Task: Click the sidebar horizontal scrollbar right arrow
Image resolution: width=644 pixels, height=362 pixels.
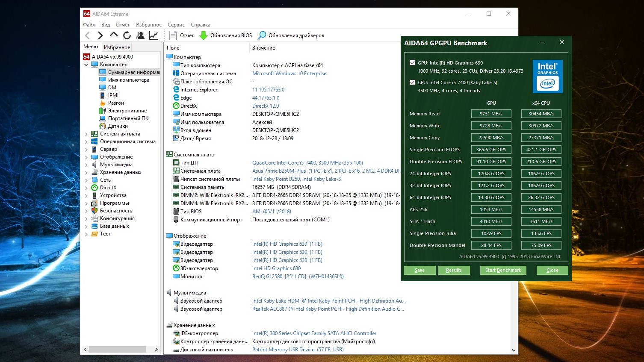Action: click(x=156, y=350)
